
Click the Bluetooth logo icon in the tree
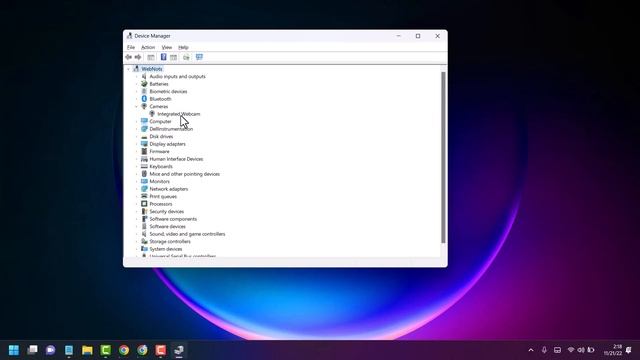(144, 99)
